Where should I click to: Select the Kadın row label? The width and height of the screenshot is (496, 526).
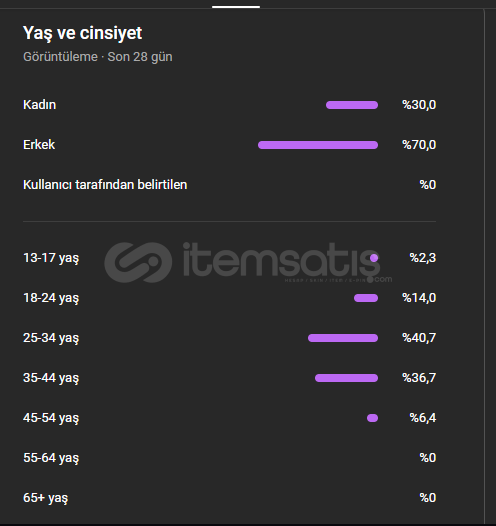click(x=40, y=105)
